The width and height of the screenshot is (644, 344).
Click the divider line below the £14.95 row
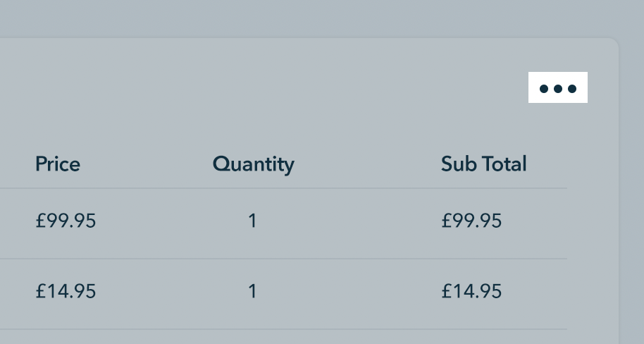click(x=282, y=329)
